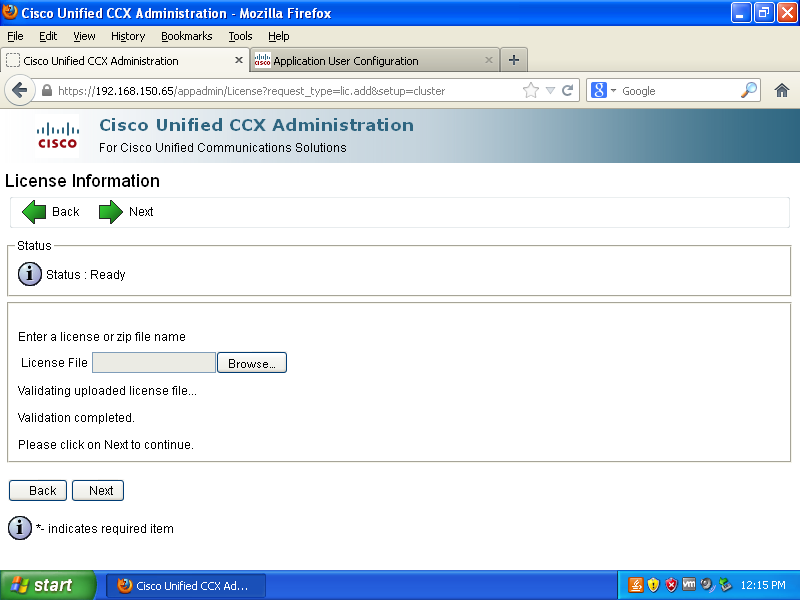Click the Next text in the top toolbar
This screenshot has width=800, height=600.
click(141, 212)
